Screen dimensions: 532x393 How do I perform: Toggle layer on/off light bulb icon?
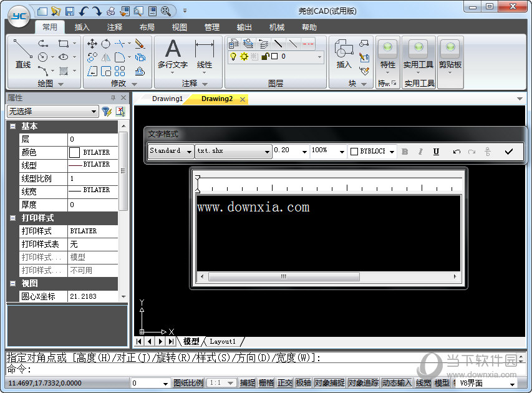233,57
